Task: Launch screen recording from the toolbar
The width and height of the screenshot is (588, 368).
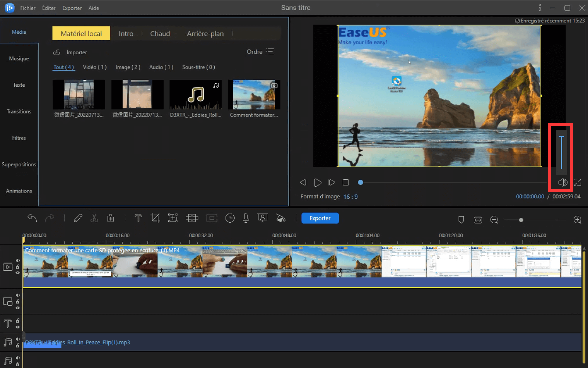Action: coord(263,218)
